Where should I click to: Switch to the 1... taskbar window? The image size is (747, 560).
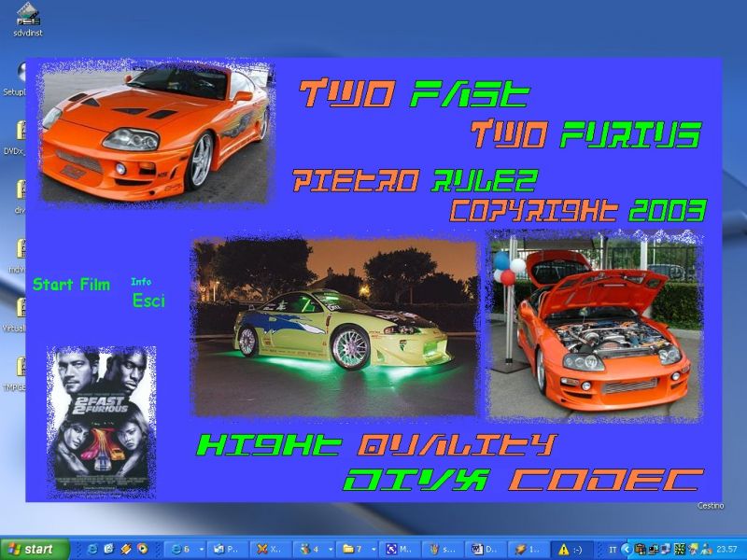coord(528,549)
